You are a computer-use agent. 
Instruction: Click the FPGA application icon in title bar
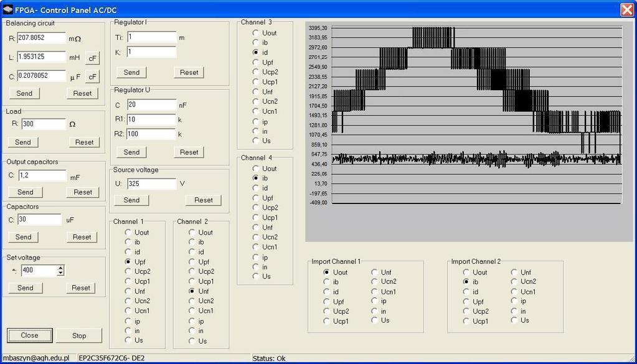click(7, 9)
